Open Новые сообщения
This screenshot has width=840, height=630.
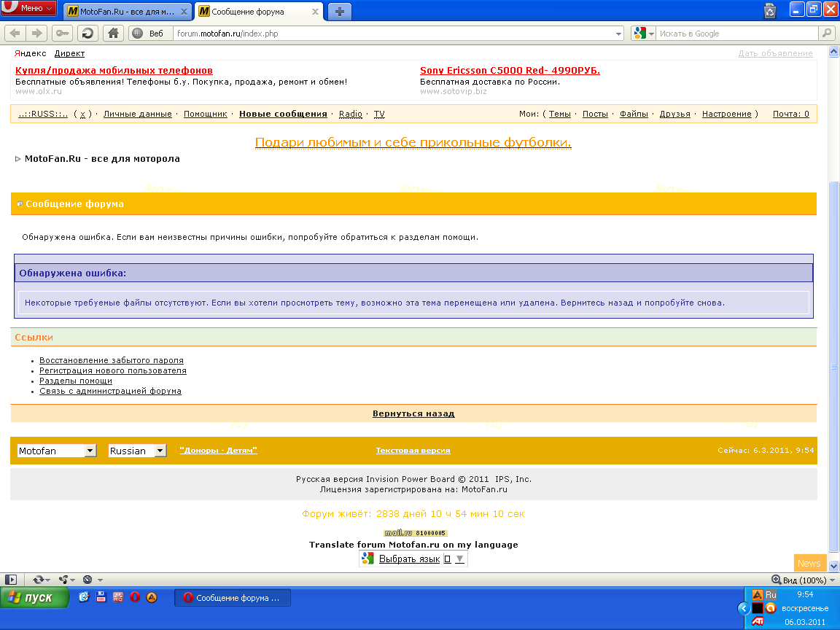pyautogui.click(x=283, y=114)
